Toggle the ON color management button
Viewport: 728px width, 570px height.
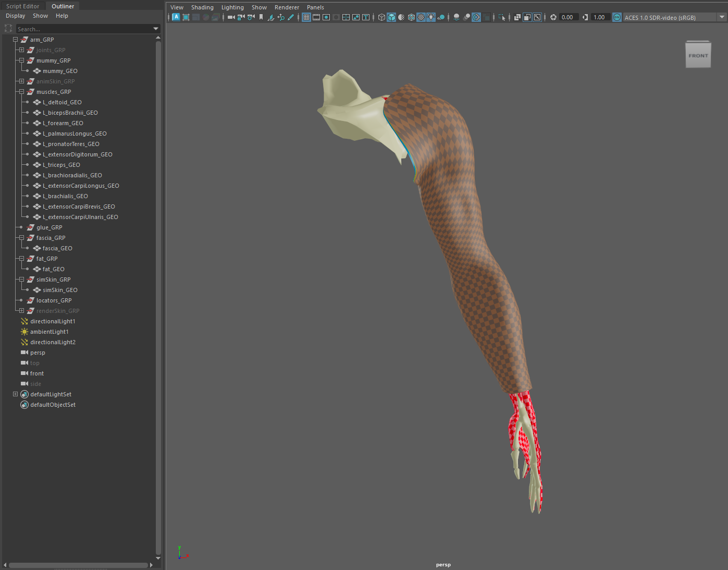(x=617, y=17)
